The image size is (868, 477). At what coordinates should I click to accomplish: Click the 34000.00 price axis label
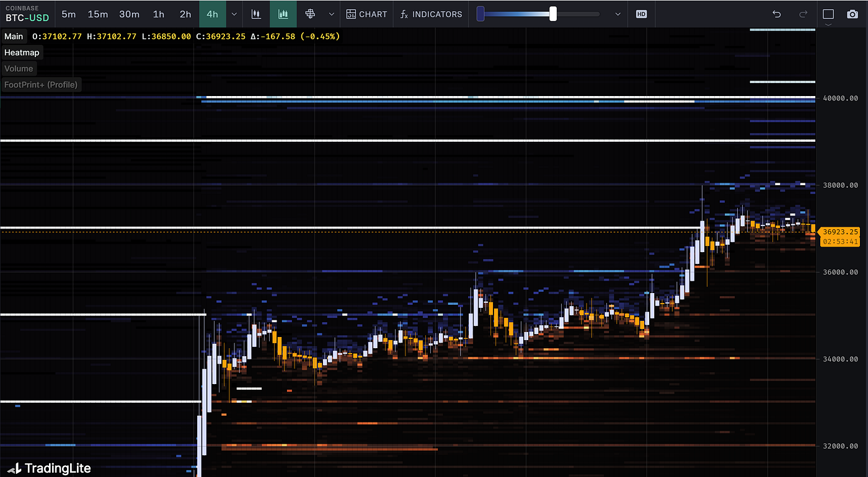point(841,359)
